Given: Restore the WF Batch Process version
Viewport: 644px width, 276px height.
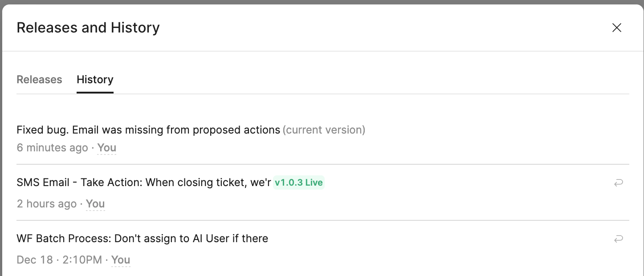Looking at the screenshot, I should pyautogui.click(x=619, y=239).
